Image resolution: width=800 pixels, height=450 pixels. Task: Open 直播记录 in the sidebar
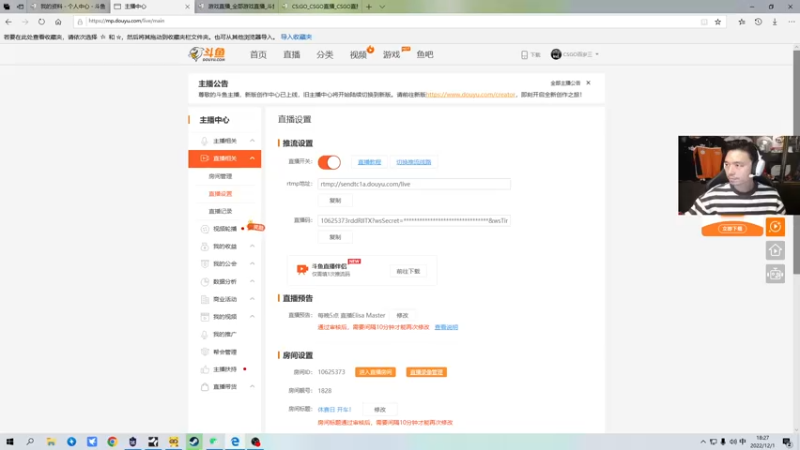point(220,211)
